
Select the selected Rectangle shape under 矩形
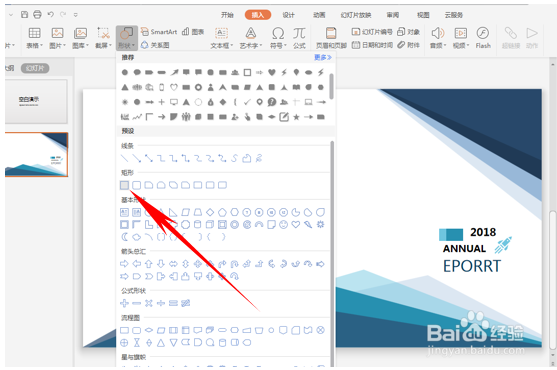point(124,185)
